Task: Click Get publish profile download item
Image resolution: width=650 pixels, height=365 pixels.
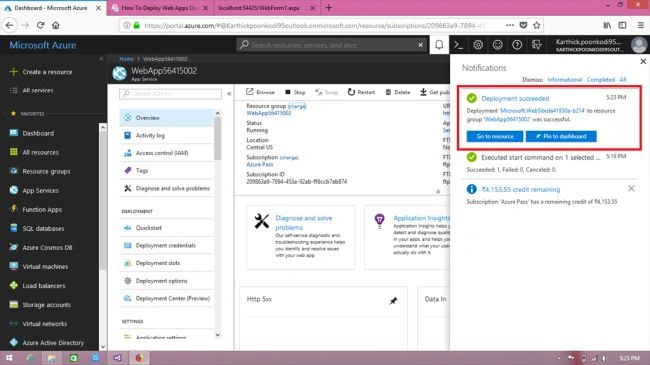Action: [434, 92]
